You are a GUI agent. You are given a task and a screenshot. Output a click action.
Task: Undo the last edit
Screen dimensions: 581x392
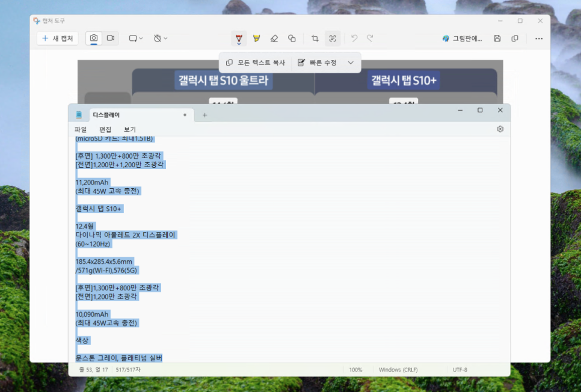[x=354, y=38]
